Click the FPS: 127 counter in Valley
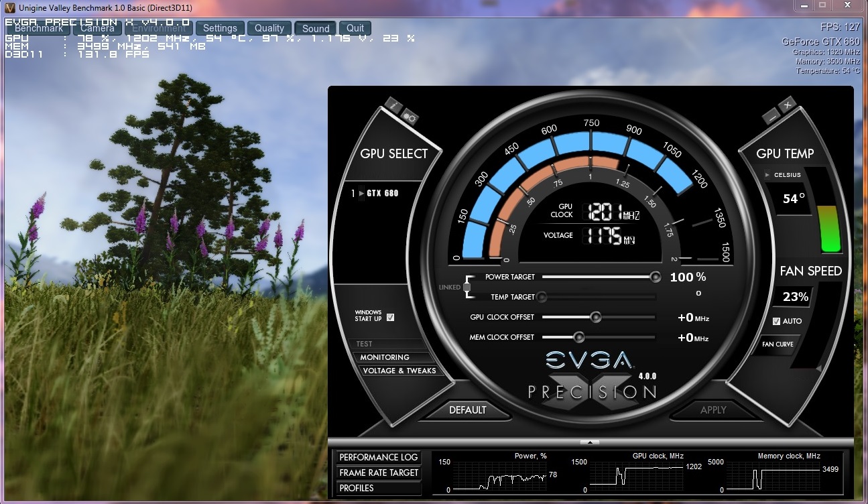This screenshot has height=504, width=868. 840,27
